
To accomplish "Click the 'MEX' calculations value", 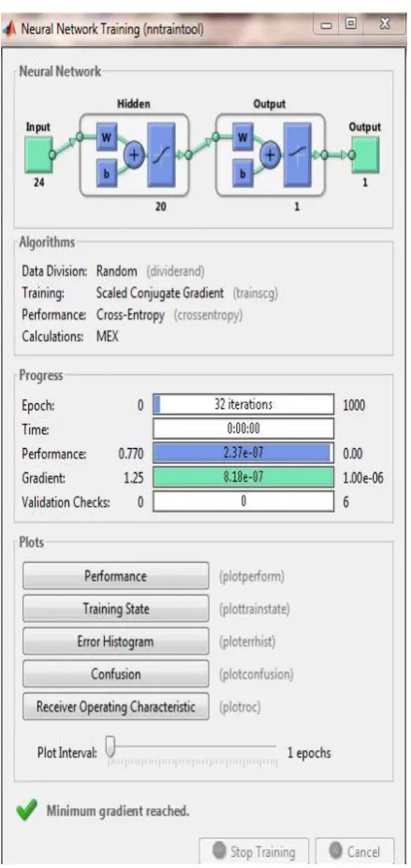I will [x=108, y=336].
